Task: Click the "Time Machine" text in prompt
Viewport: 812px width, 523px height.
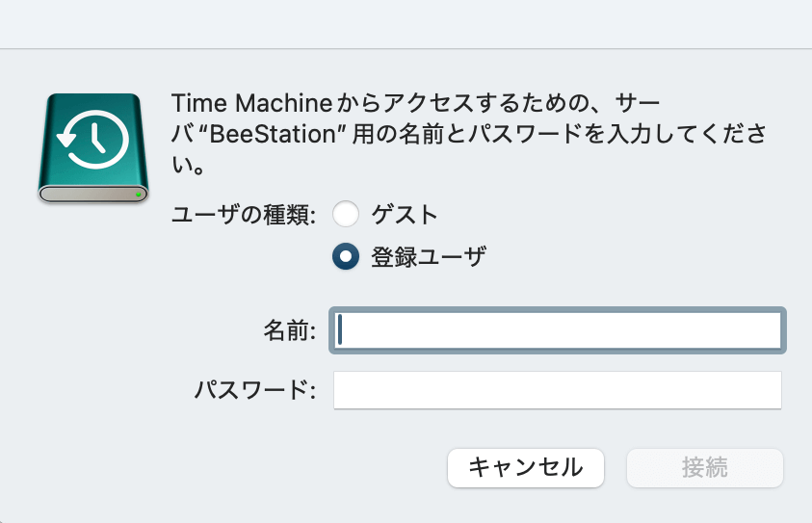Action: click(251, 103)
